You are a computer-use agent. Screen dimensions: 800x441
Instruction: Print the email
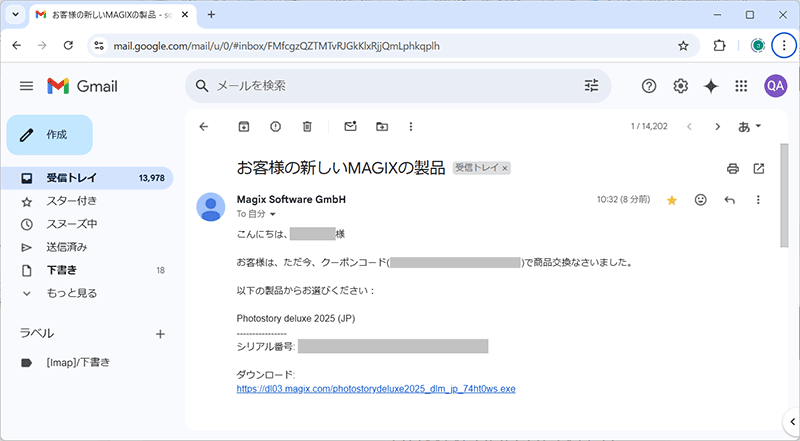(733, 168)
